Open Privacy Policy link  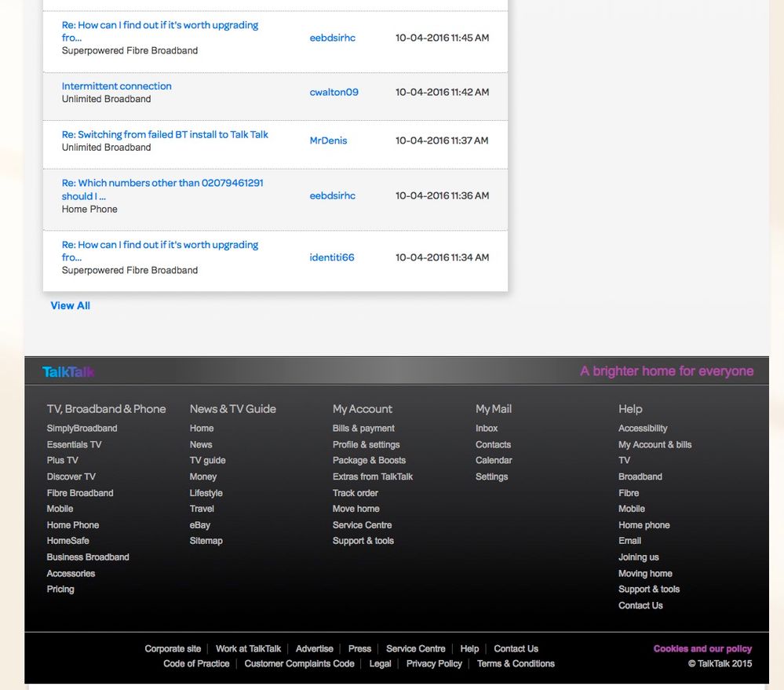click(x=435, y=664)
